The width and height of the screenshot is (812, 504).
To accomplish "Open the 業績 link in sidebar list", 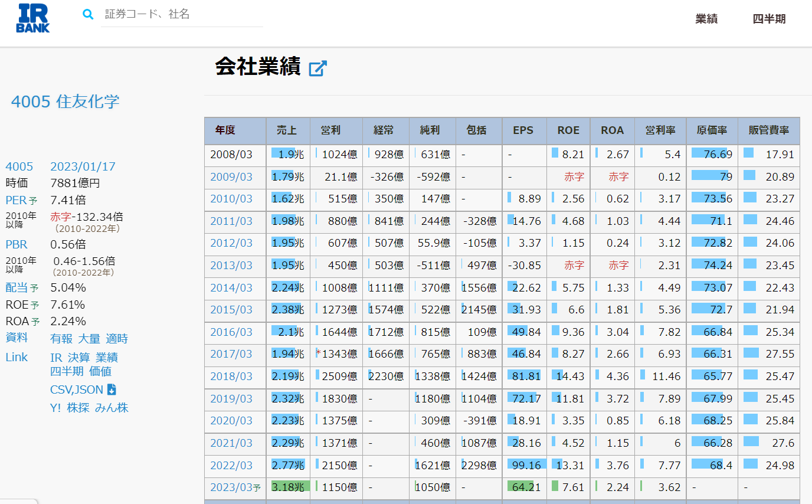I will point(107,358).
